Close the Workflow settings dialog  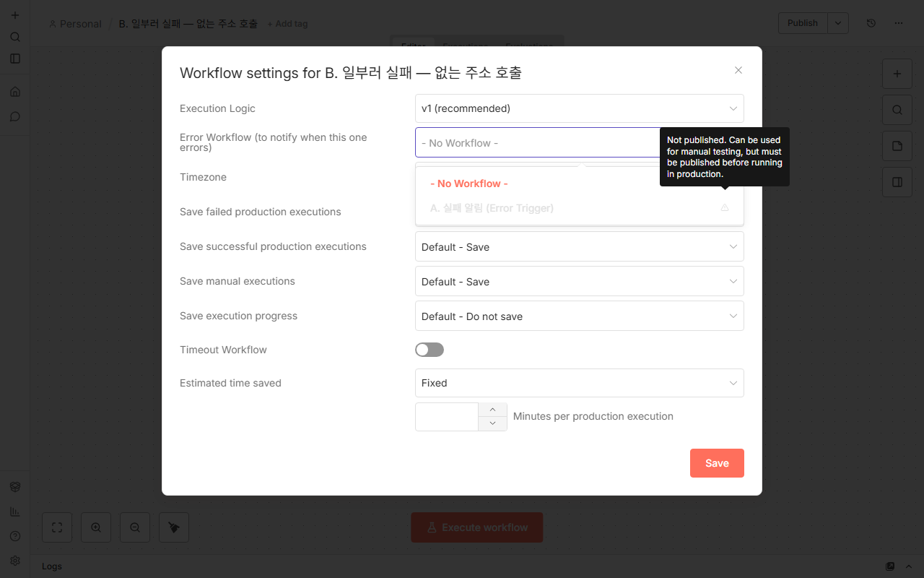click(x=738, y=70)
